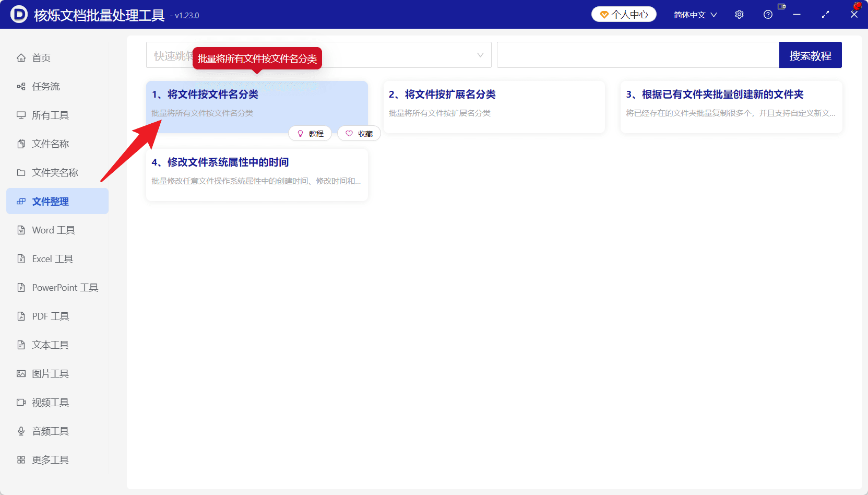Click 教程 tutorial button on first card
The height and width of the screenshot is (495, 868).
[310, 134]
